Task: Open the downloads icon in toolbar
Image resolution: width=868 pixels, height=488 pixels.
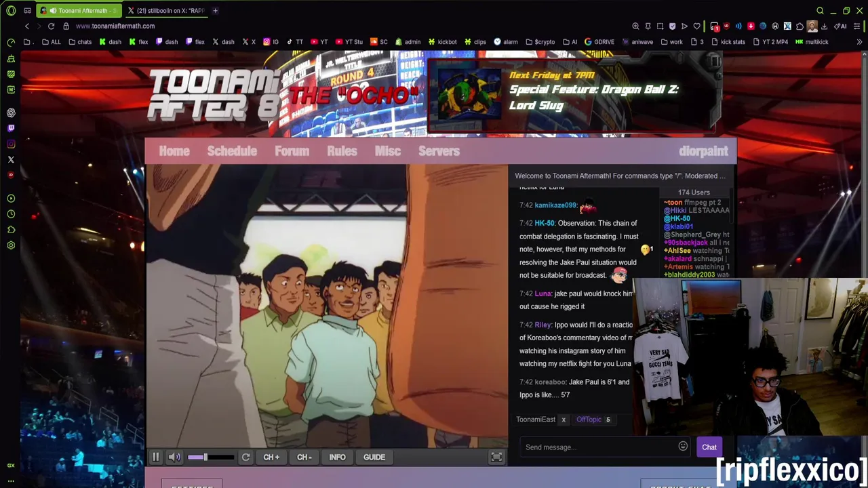Action: pyautogui.click(x=825, y=26)
